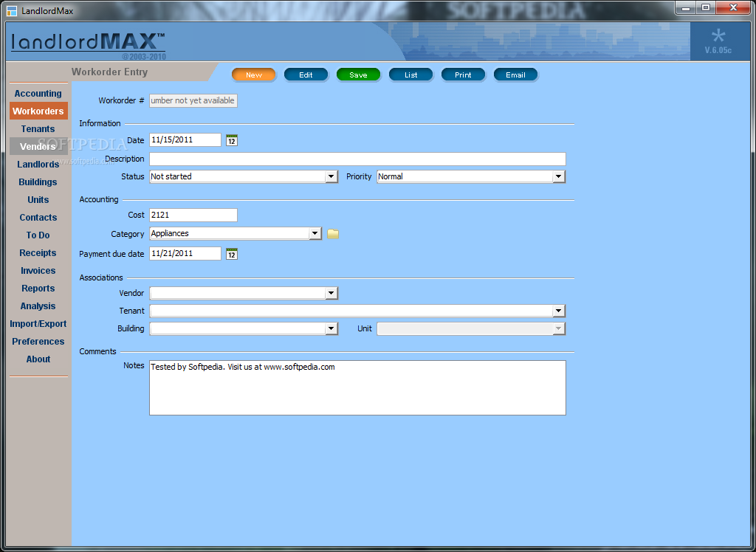Go to Landlords in sidebar
Image resolution: width=756 pixels, height=552 pixels.
[38, 165]
